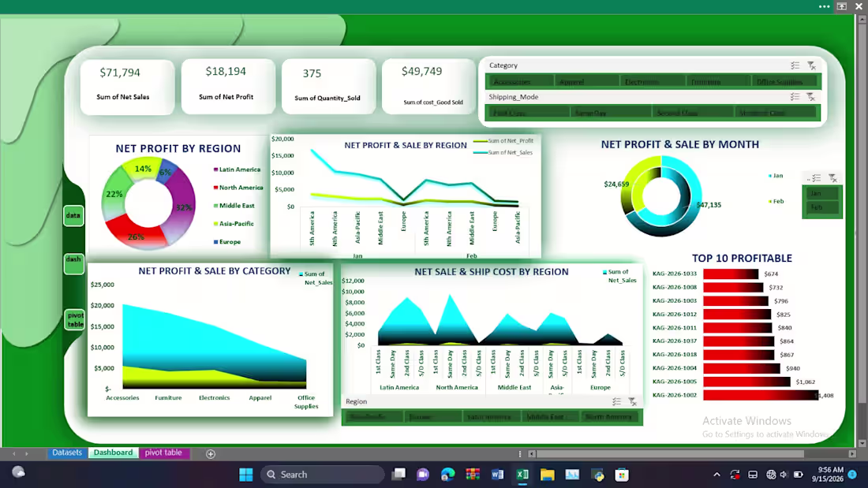Select Standard Class in the Shipping_Mode slicer

pyautogui.click(x=776, y=113)
